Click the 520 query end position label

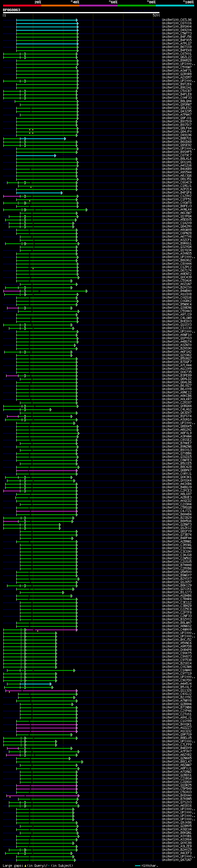point(155,15)
